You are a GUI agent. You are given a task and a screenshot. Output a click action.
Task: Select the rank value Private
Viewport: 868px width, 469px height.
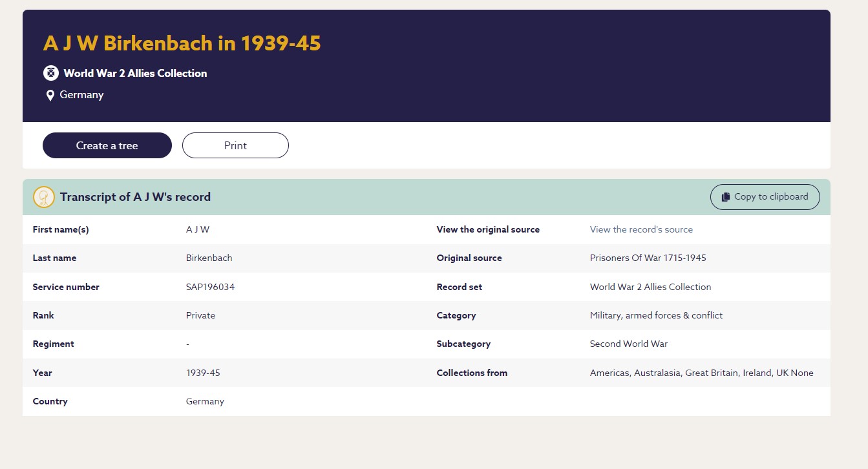click(x=200, y=315)
